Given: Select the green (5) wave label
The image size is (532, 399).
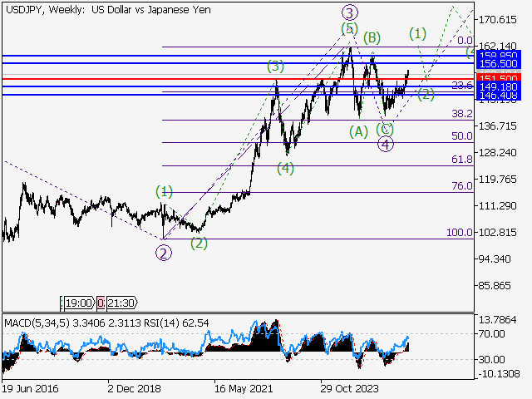Looking at the screenshot, I should point(348,29).
